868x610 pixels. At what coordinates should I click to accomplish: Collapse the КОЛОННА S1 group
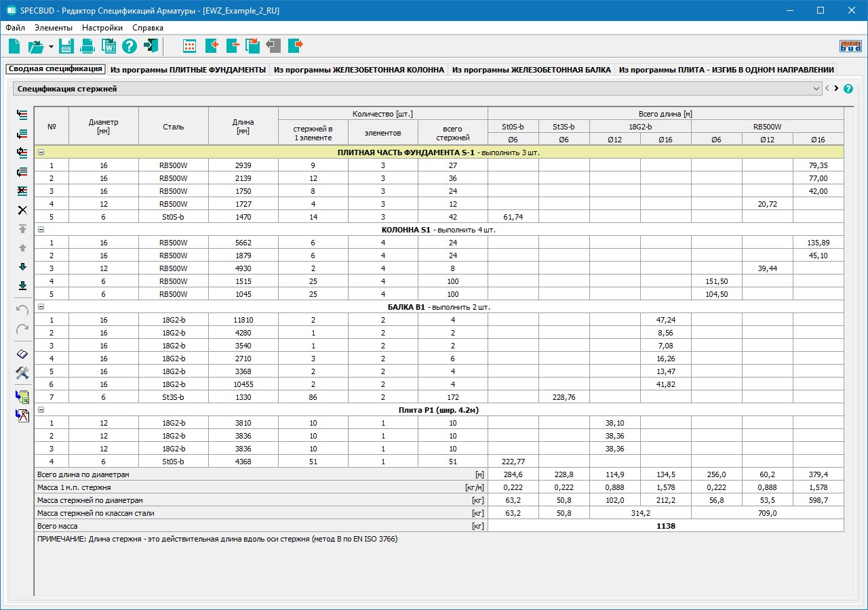click(x=41, y=230)
